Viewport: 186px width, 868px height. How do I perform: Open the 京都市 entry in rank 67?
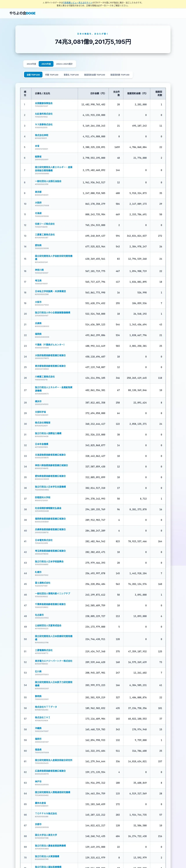tap(38, 824)
